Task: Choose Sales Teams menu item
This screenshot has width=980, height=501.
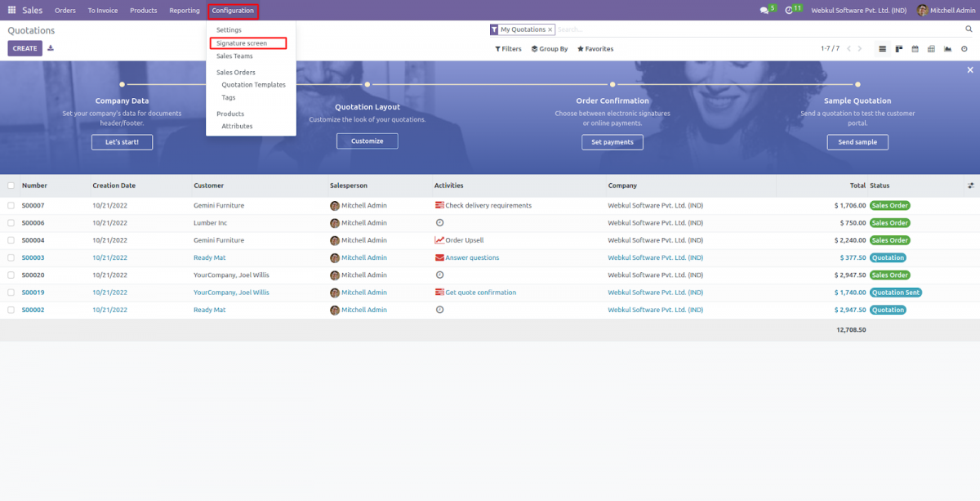Action: [234, 56]
